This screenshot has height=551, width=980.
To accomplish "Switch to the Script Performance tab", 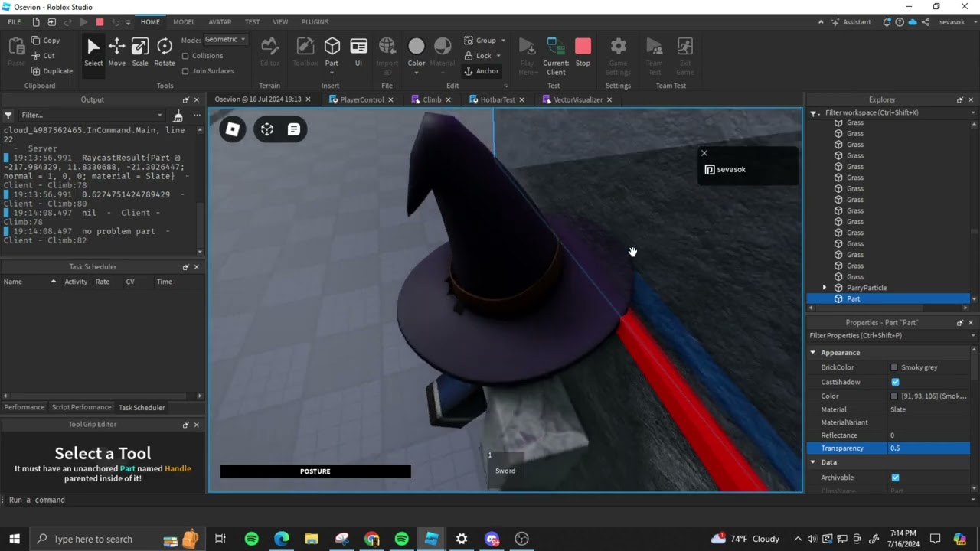I will (x=81, y=408).
